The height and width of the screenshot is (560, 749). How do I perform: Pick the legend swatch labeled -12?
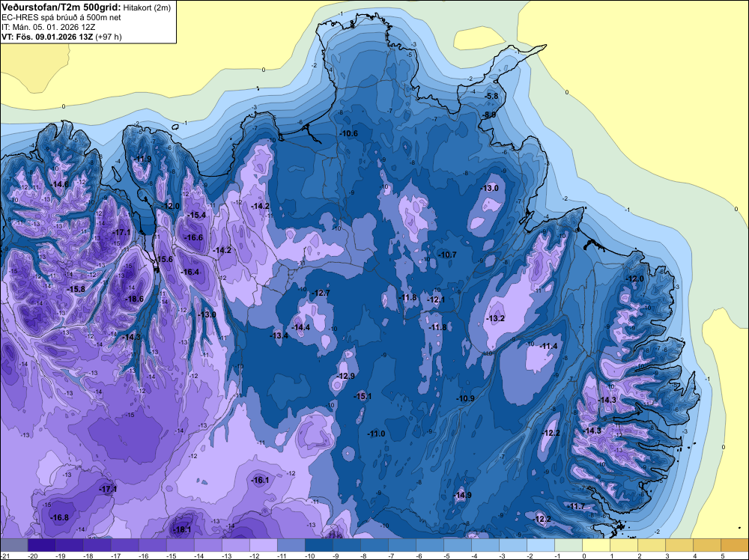(x=263, y=545)
